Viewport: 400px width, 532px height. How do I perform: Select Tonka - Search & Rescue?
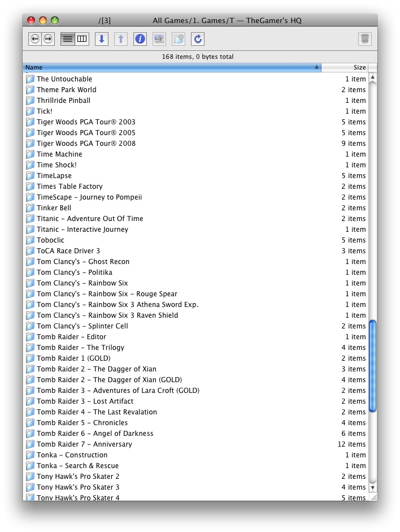click(77, 466)
